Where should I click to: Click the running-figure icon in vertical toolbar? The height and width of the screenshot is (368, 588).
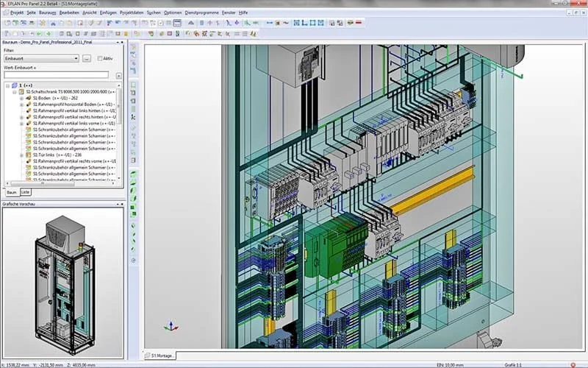[x=133, y=117]
